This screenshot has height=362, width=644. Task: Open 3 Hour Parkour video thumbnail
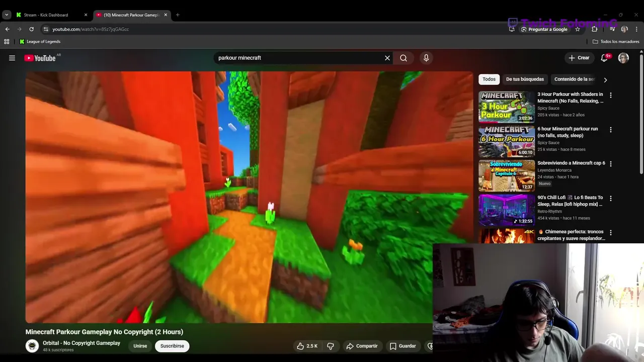pyautogui.click(x=507, y=107)
